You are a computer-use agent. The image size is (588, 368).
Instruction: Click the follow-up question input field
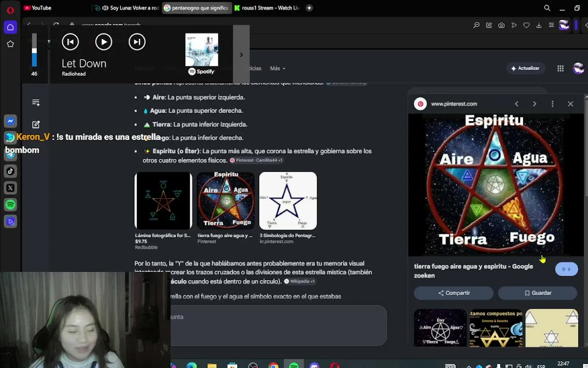click(278, 325)
